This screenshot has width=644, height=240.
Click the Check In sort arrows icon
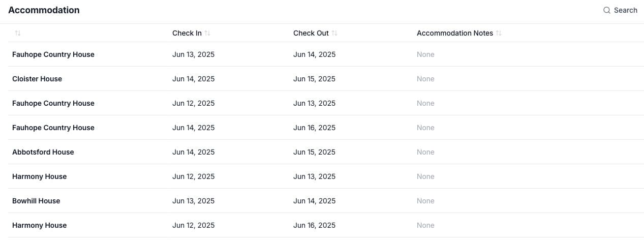click(x=207, y=33)
